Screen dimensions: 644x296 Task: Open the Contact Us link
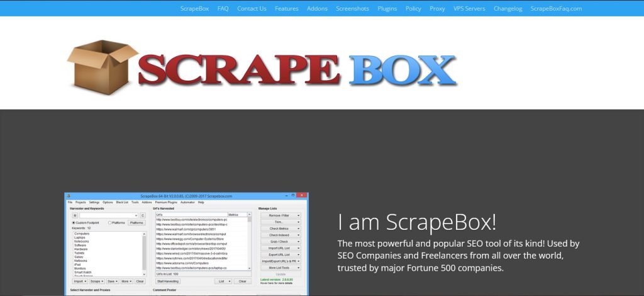click(x=252, y=8)
